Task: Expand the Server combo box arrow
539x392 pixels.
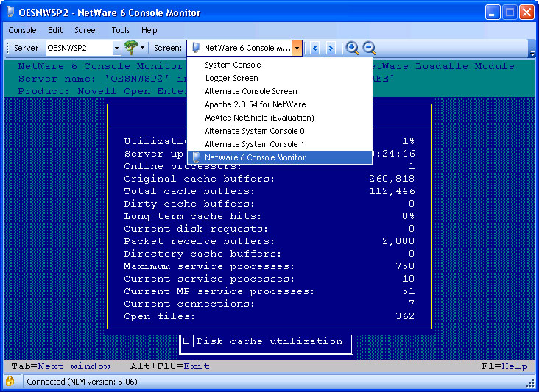Action: coord(116,48)
